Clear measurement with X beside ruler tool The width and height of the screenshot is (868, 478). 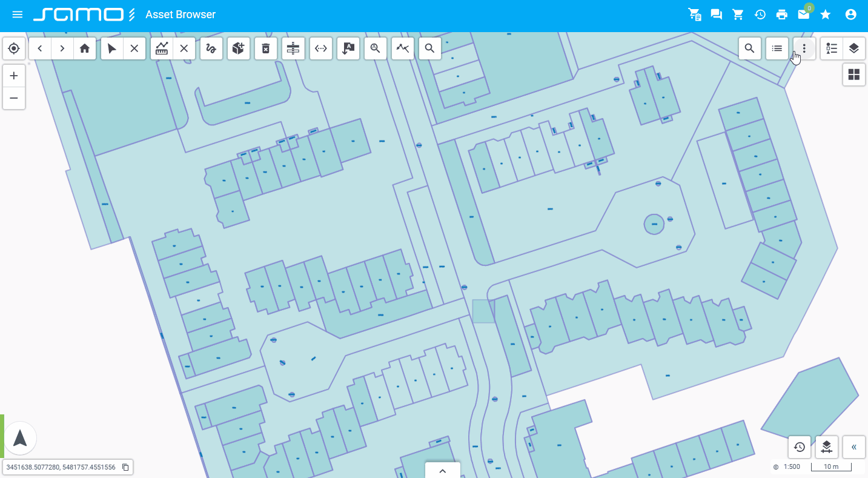click(184, 48)
